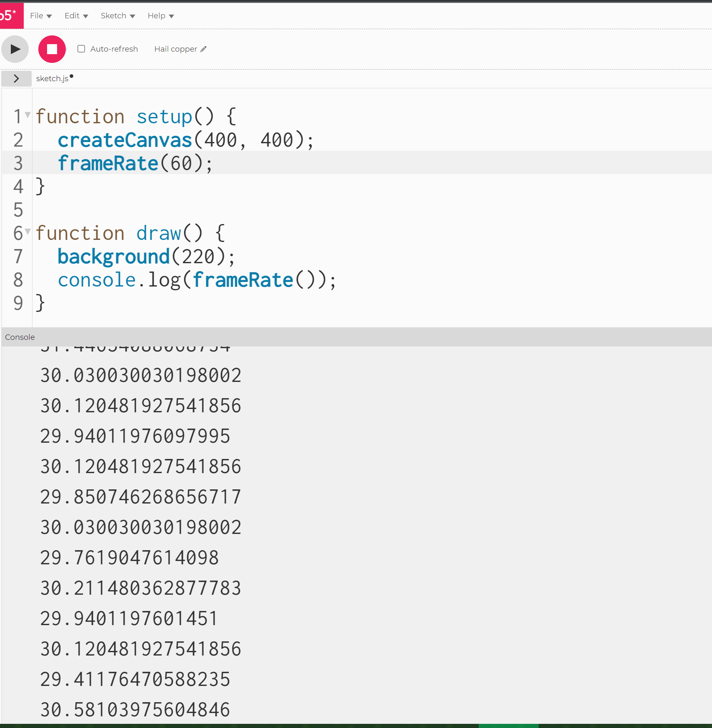Place cursor in the frameRate(60) line
Viewport: 712px width, 728px height.
coord(133,163)
